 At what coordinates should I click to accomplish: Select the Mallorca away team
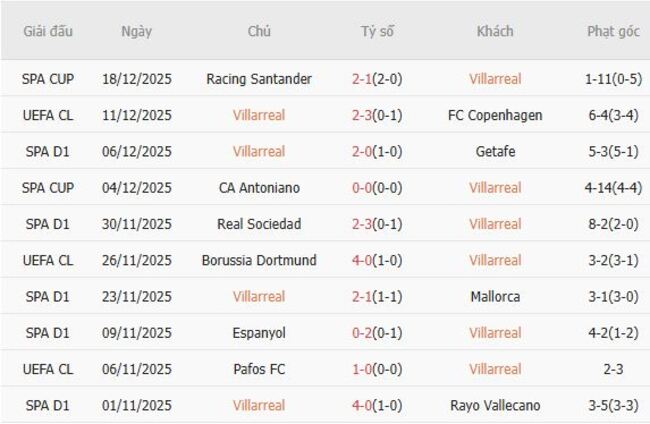point(495,296)
